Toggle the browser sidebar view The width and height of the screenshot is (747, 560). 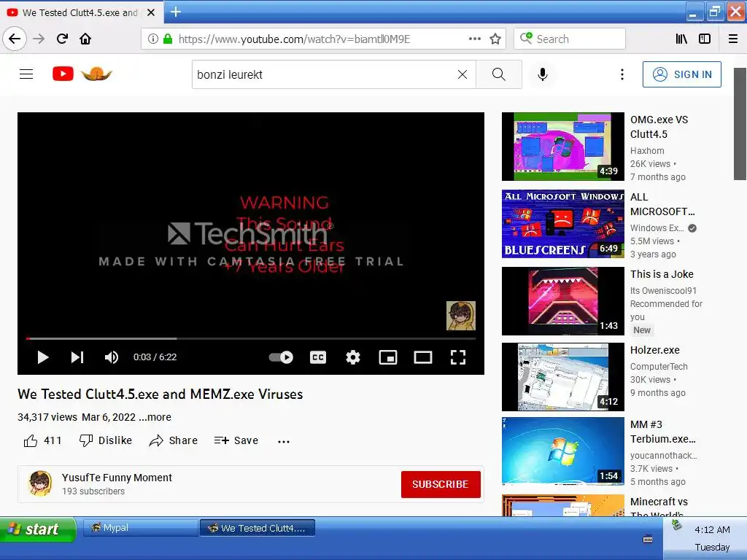(705, 39)
